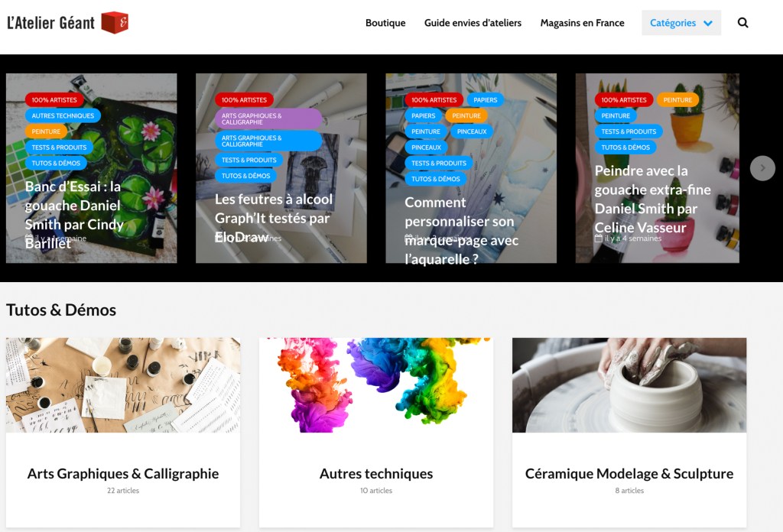Image resolution: width=783 pixels, height=532 pixels.
Task: Click the search magnifier icon in header
Action: 742,22
